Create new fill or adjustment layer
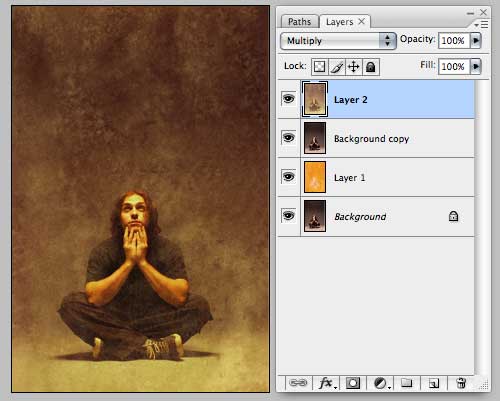This screenshot has width=500, height=401. click(x=381, y=383)
